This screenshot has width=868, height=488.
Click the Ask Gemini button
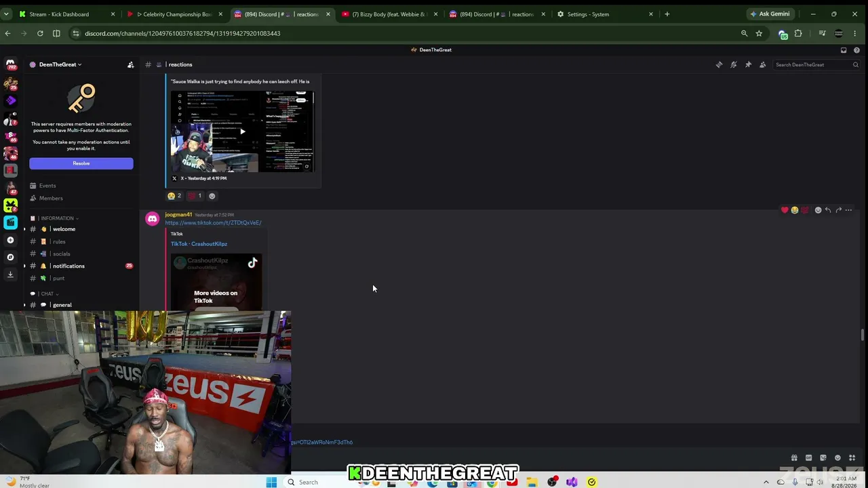(770, 14)
